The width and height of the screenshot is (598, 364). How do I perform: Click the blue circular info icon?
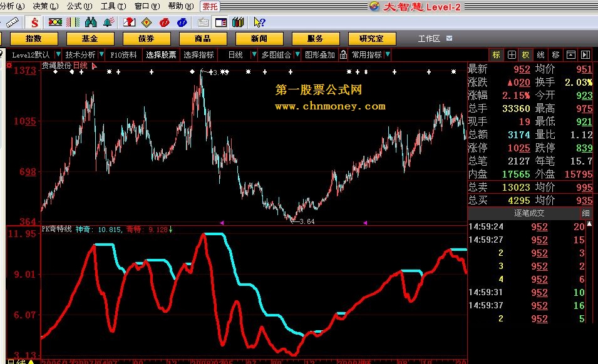182,23
